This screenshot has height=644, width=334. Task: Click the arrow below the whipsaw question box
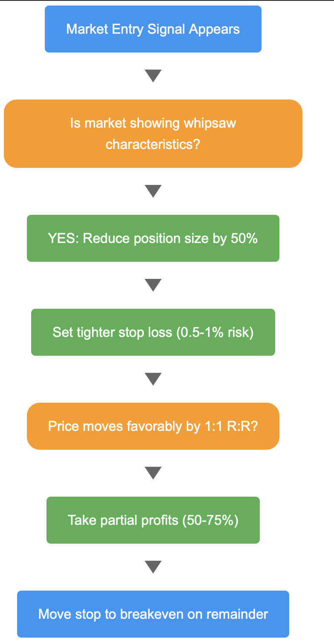[x=153, y=191]
